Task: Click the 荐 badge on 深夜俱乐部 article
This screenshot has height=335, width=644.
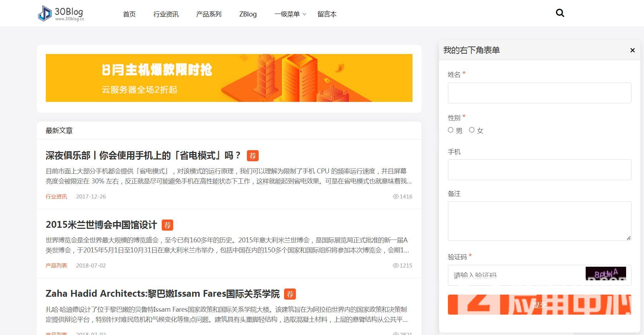Action: tap(253, 156)
